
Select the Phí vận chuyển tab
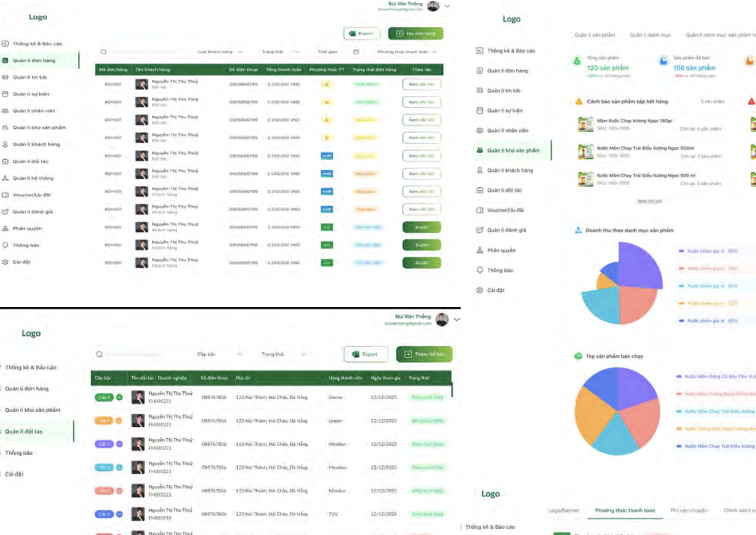tap(689, 510)
